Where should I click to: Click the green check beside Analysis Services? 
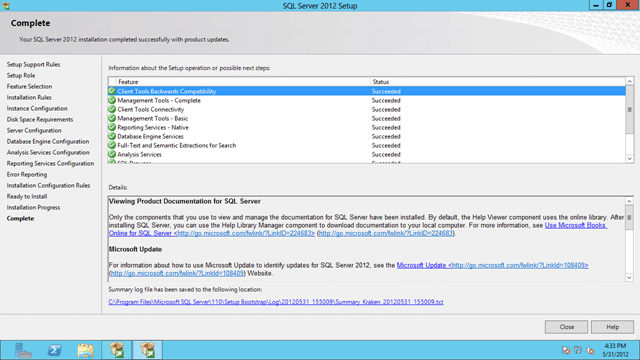click(112, 154)
